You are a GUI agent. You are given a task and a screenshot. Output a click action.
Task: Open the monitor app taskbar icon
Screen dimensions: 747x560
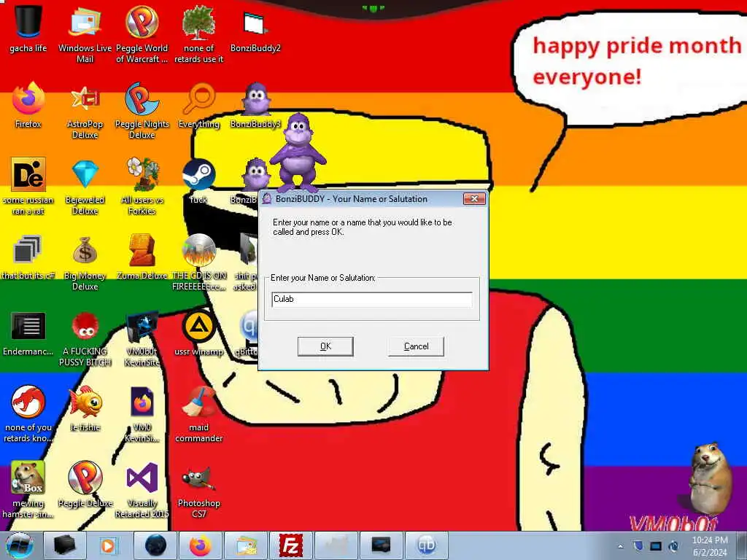pos(381,545)
